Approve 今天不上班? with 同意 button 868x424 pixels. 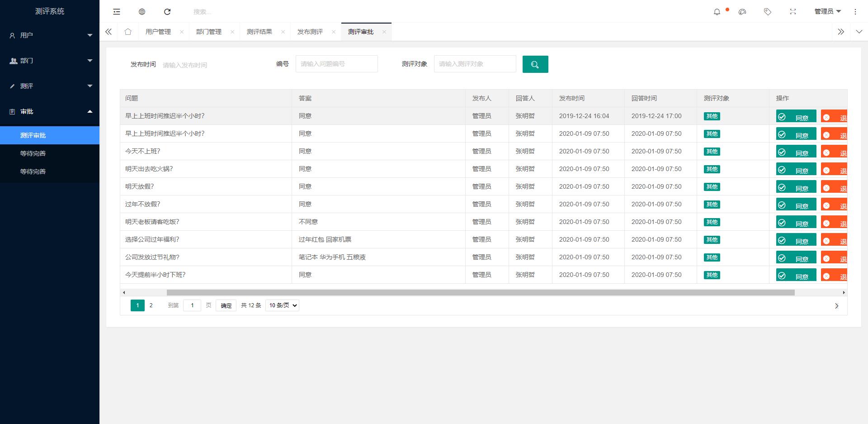(796, 152)
